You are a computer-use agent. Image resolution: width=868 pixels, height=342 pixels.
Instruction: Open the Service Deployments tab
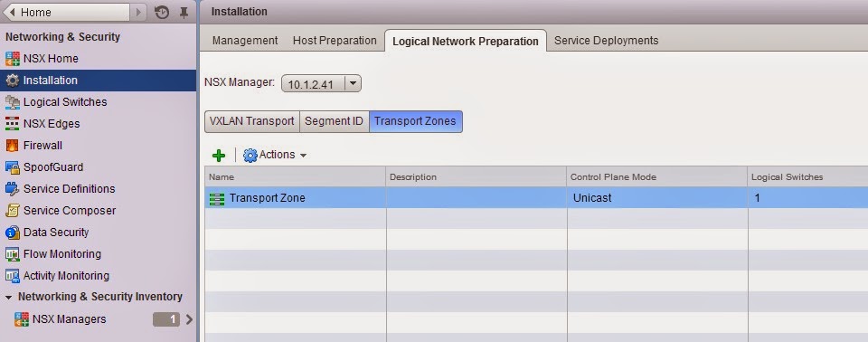606,41
